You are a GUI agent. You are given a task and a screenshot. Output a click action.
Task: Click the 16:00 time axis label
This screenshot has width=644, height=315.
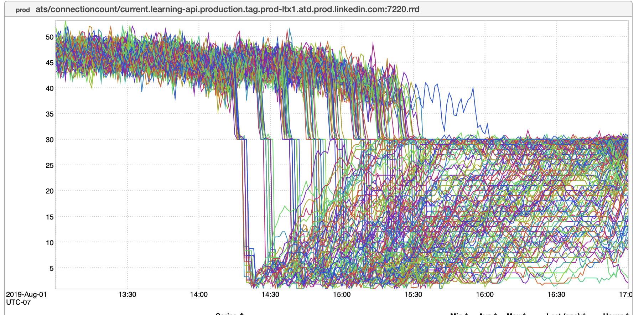point(485,295)
